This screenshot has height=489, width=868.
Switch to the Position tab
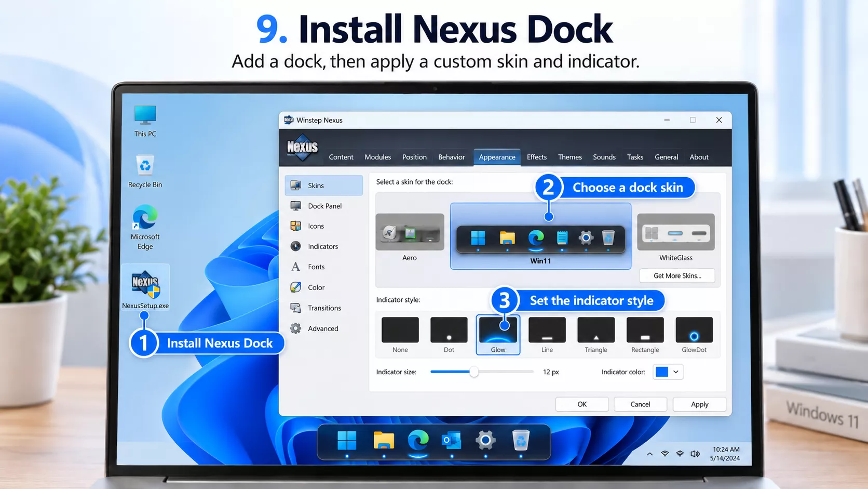(x=414, y=157)
